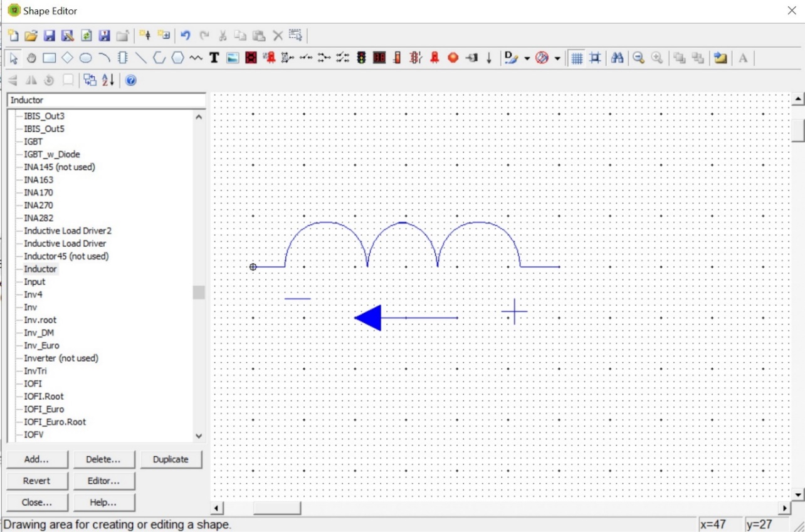Open the pen style dropdown arrow

click(x=527, y=58)
